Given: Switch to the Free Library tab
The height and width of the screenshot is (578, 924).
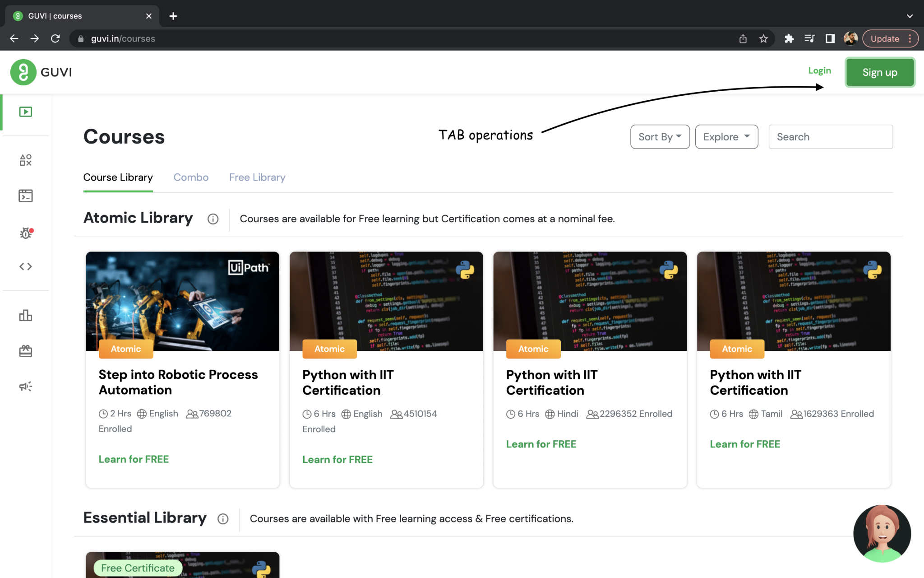Looking at the screenshot, I should [x=257, y=177].
